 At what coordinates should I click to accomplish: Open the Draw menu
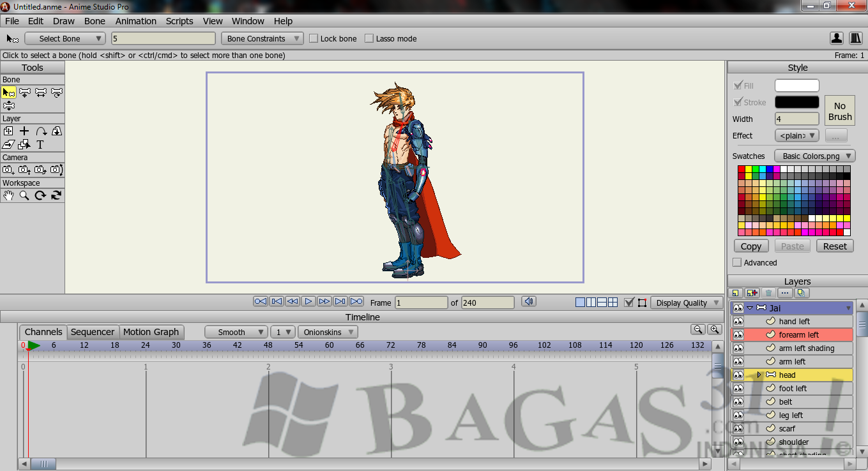64,21
